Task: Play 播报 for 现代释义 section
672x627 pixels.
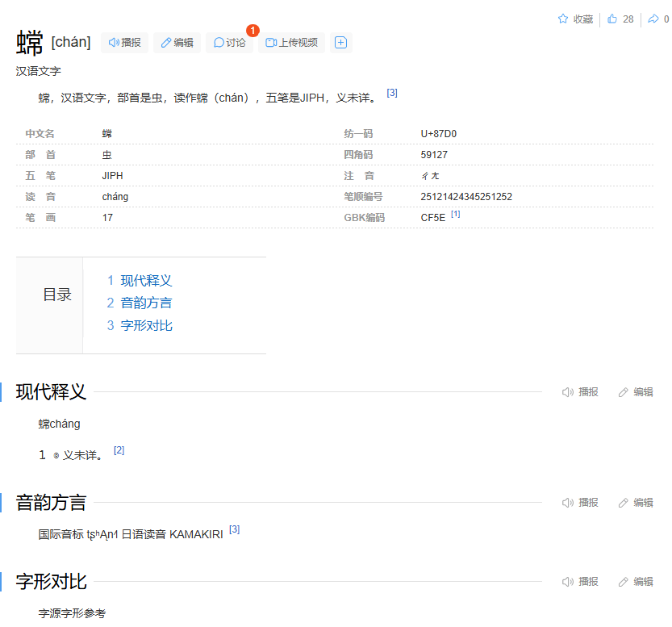Action: (580, 392)
